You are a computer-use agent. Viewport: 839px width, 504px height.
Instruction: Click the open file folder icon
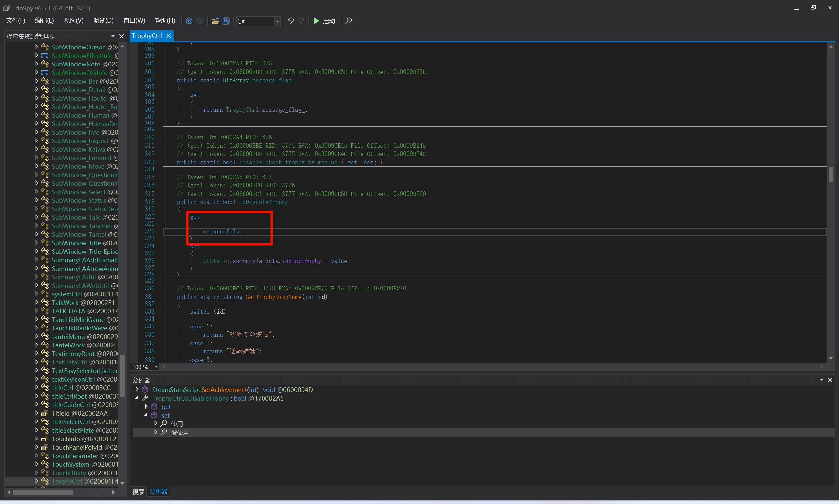point(215,21)
